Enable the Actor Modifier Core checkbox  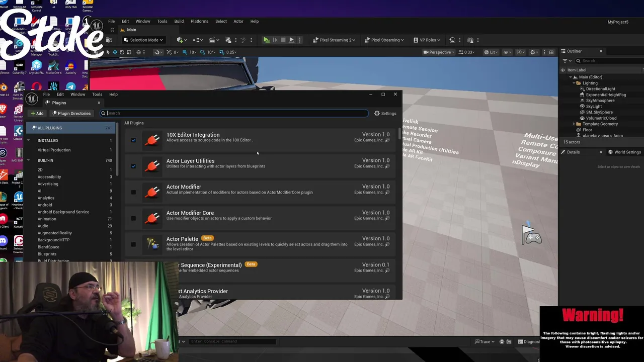click(133, 218)
